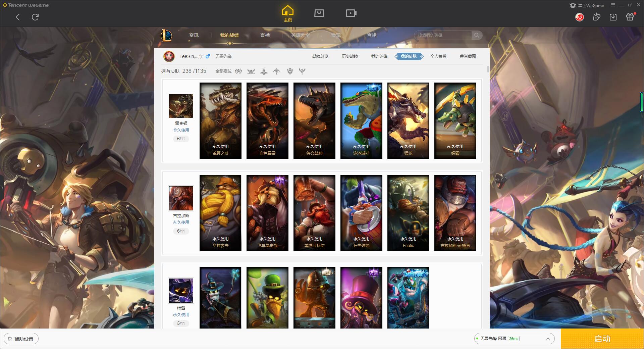Open the 美酒节特使 skin card
The height and width of the screenshot is (349, 644).
314,213
